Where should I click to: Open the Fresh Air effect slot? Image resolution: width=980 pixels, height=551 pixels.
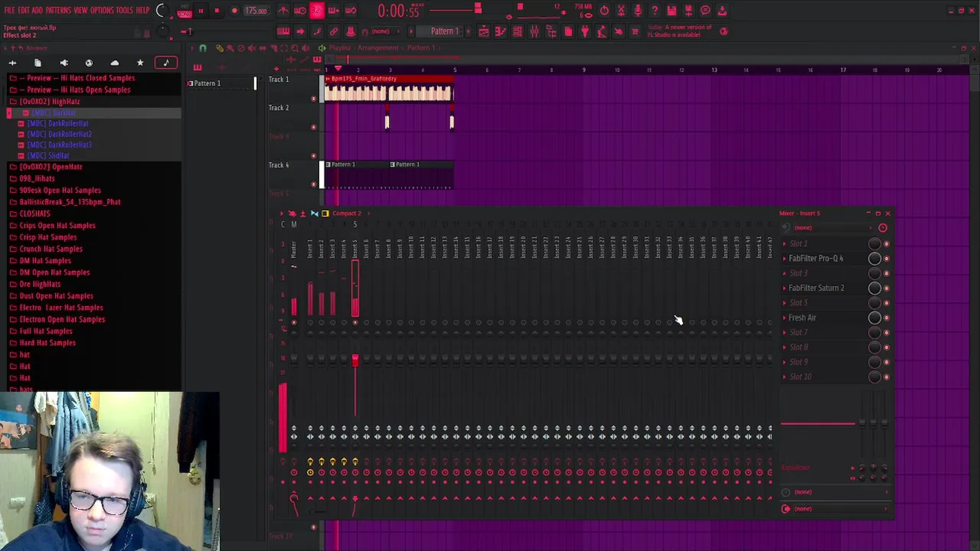click(x=802, y=318)
